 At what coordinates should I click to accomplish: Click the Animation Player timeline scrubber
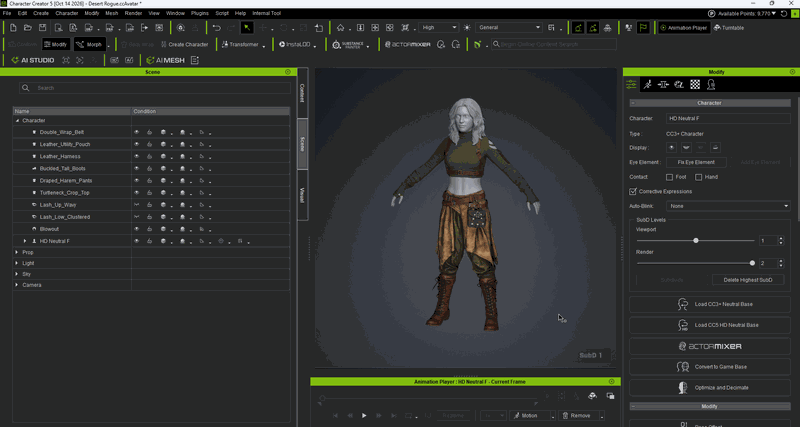click(x=322, y=398)
